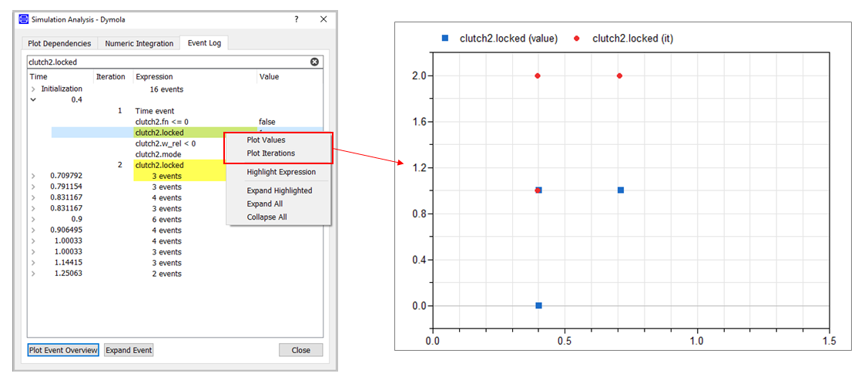868x387 pixels.
Task: Click the '16 events' Initialization text
Action: tap(166, 89)
